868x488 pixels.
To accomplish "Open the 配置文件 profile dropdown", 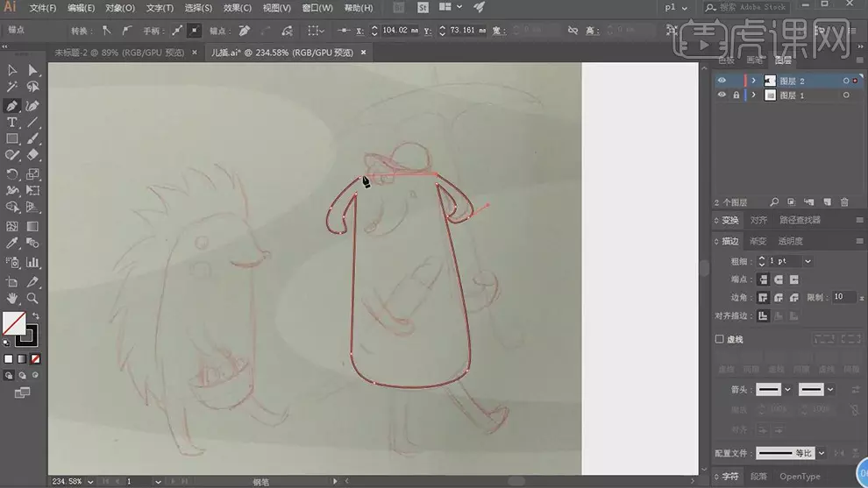I will (x=822, y=453).
